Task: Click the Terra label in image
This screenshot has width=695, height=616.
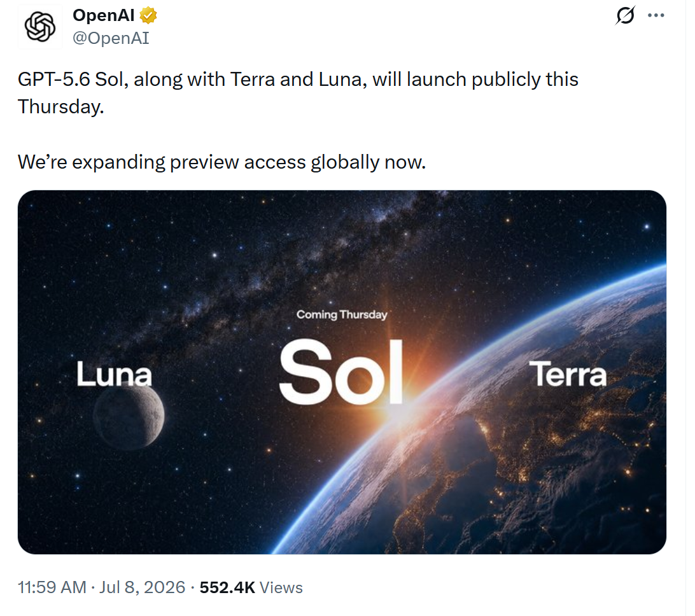Action: point(568,374)
